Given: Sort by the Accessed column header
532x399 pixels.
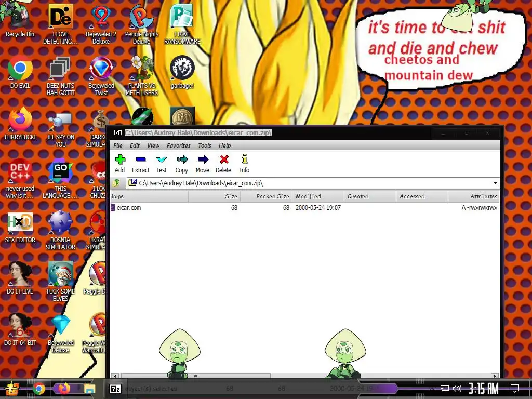Looking at the screenshot, I should point(422,196).
